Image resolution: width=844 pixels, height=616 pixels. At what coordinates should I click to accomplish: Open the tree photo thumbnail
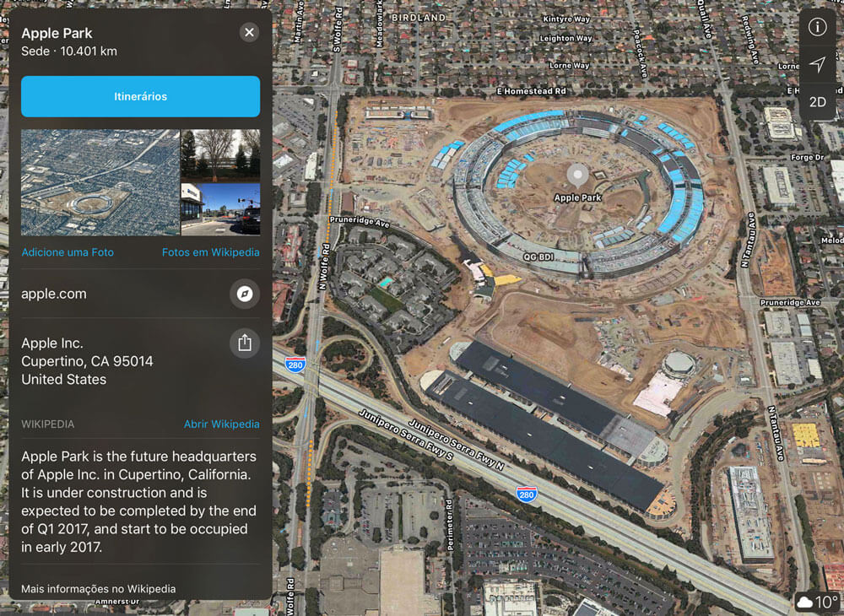(x=220, y=155)
